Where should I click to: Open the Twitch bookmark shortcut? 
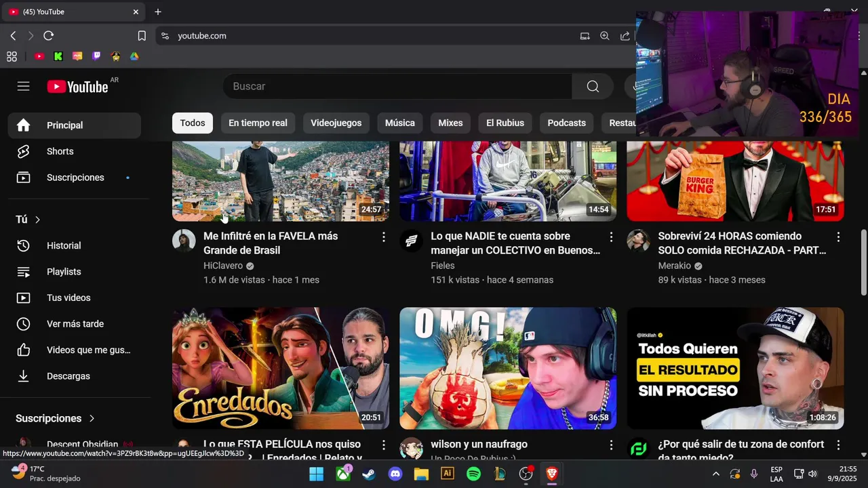pyautogui.click(x=96, y=56)
